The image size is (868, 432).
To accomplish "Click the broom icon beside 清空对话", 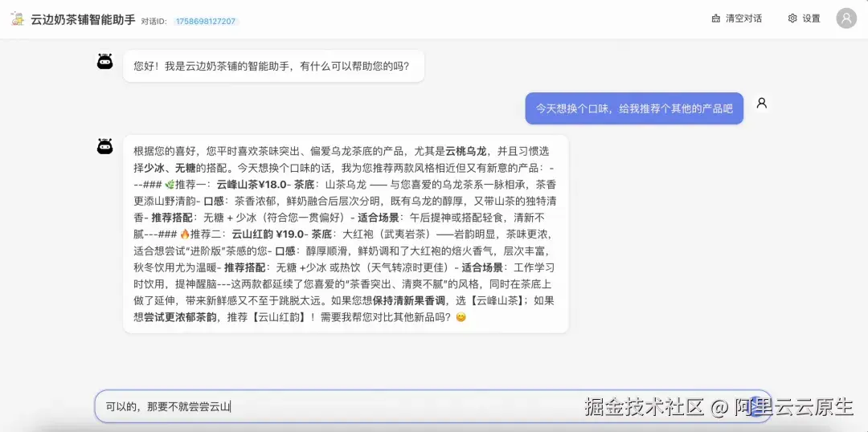I will point(716,18).
